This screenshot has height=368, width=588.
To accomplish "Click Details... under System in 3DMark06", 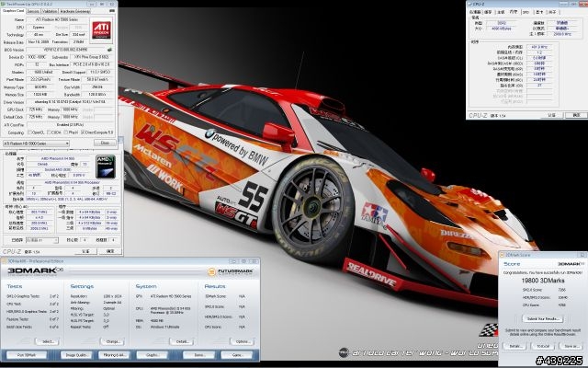I will [182, 341].
